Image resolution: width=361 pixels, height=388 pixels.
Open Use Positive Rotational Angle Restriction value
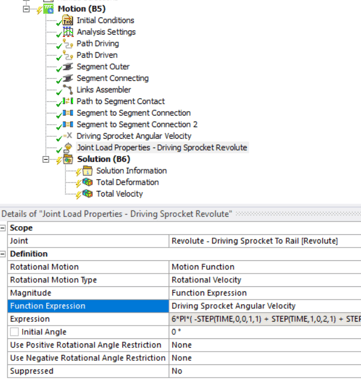click(265, 345)
